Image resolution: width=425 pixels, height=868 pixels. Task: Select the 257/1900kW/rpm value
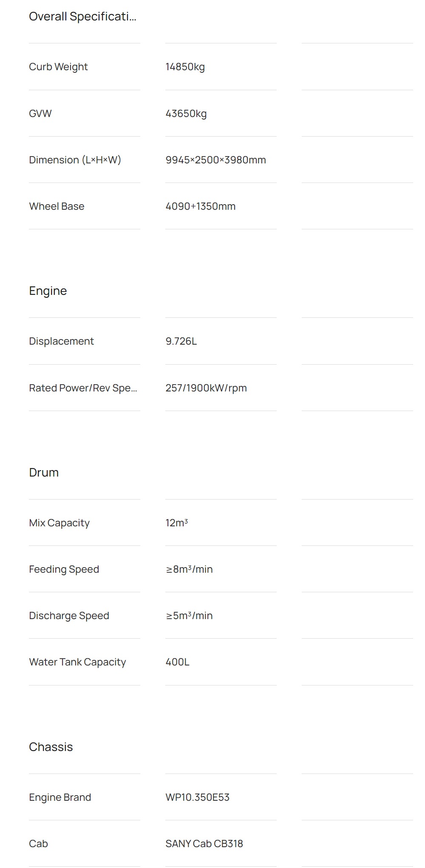coord(206,388)
